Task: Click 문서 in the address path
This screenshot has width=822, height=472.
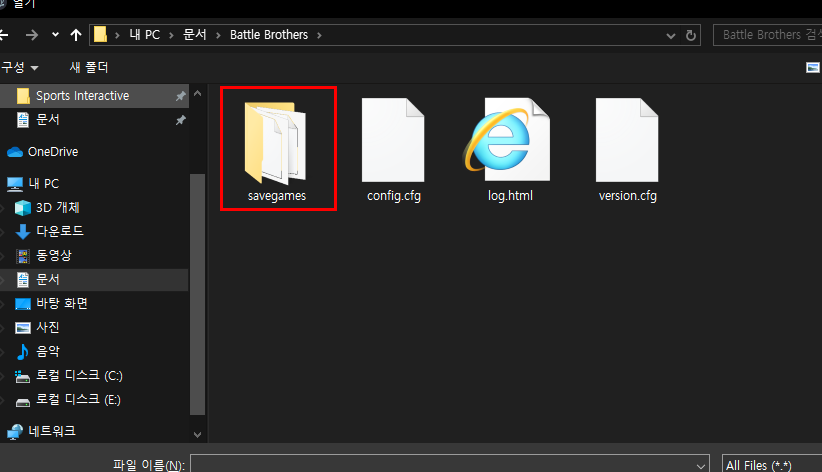Action: coord(194,35)
